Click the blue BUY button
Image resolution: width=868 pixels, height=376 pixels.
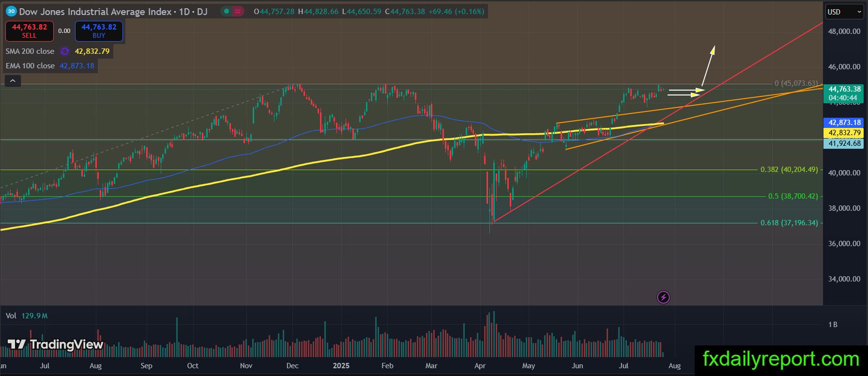[99, 31]
